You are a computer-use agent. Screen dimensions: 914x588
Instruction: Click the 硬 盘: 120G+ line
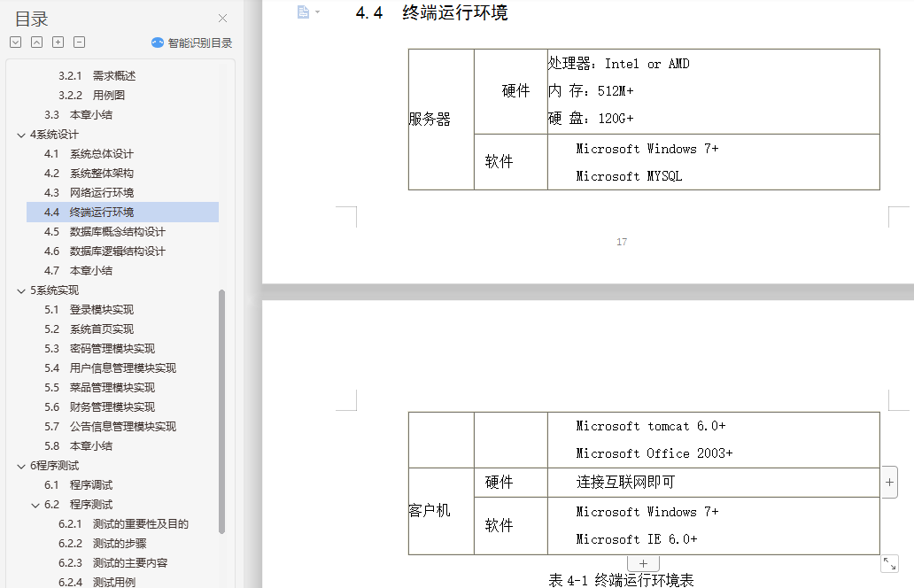click(591, 119)
